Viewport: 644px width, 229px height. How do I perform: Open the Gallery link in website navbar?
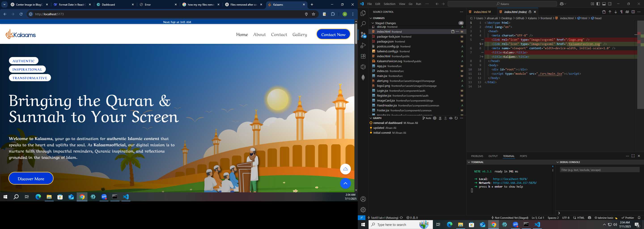tap(299, 34)
